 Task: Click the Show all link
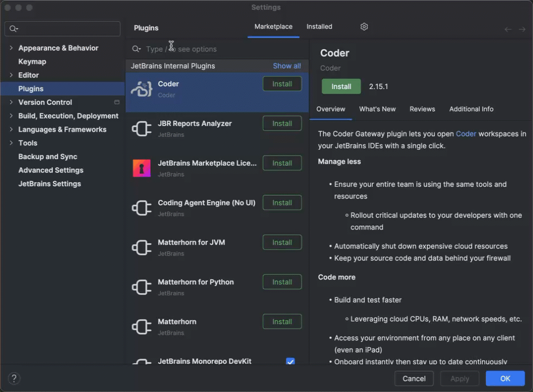(x=287, y=66)
